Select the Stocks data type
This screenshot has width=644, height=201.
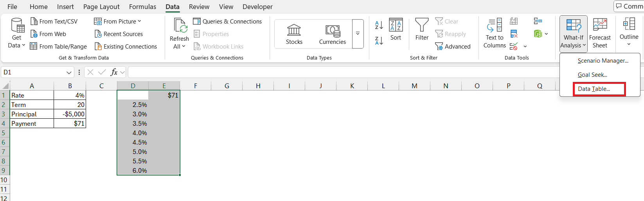[294, 34]
